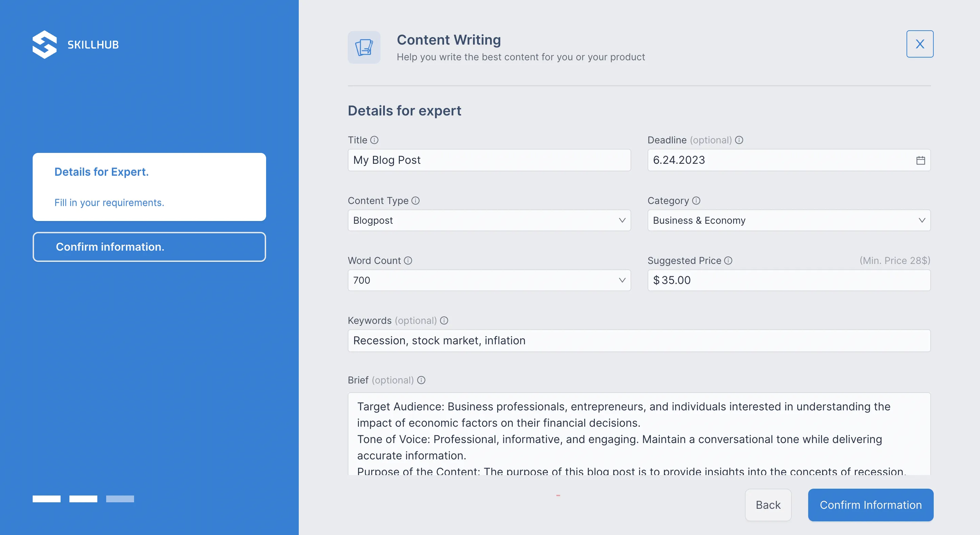This screenshot has width=980, height=535.
Task: Open the Title info tooltip
Action: point(374,140)
